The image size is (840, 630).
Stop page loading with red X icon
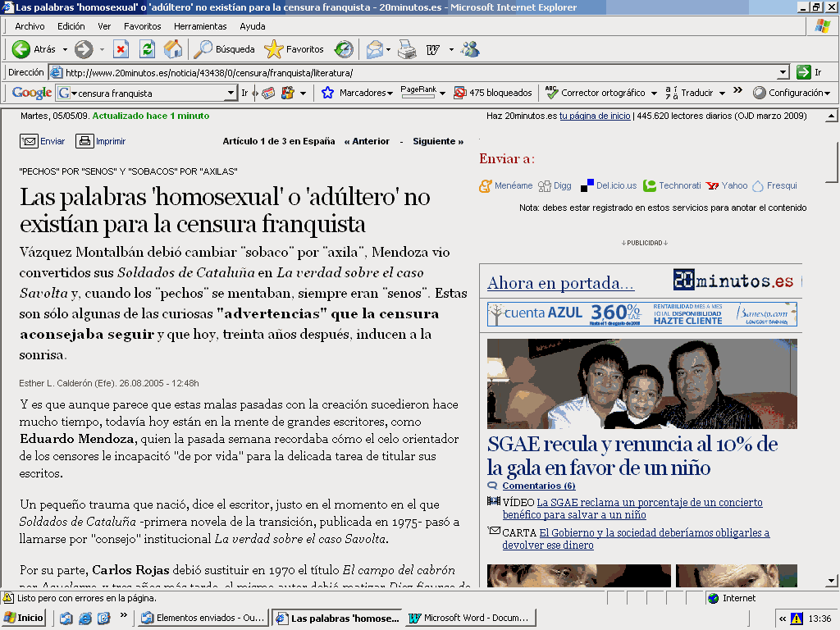click(x=121, y=49)
